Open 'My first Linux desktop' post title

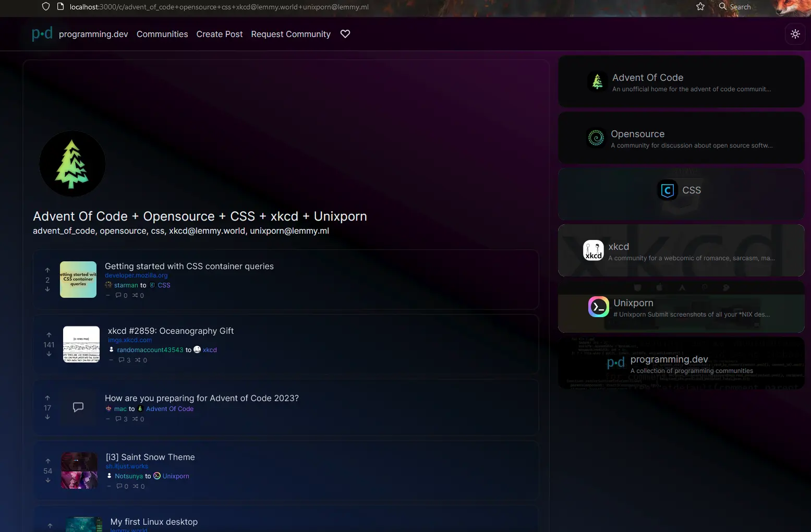(154, 522)
